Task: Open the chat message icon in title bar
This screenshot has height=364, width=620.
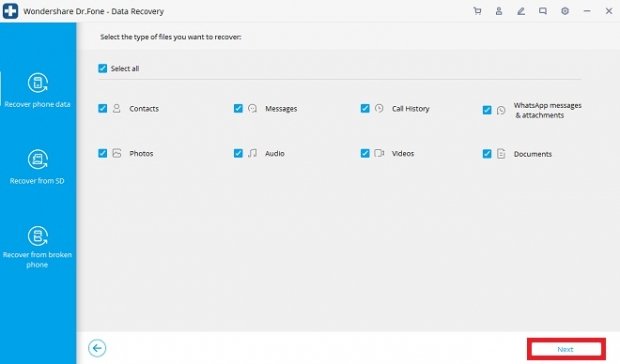Action: pyautogui.click(x=543, y=11)
